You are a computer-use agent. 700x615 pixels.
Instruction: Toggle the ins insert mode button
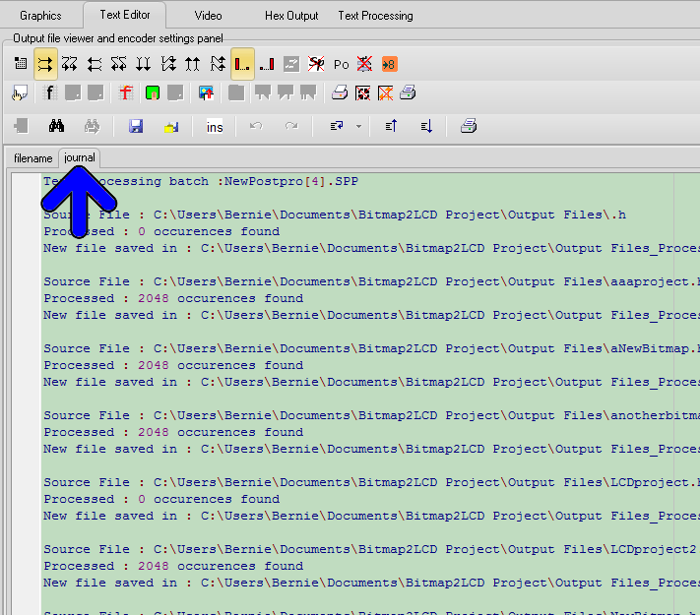pyautogui.click(x=215, y=127)
